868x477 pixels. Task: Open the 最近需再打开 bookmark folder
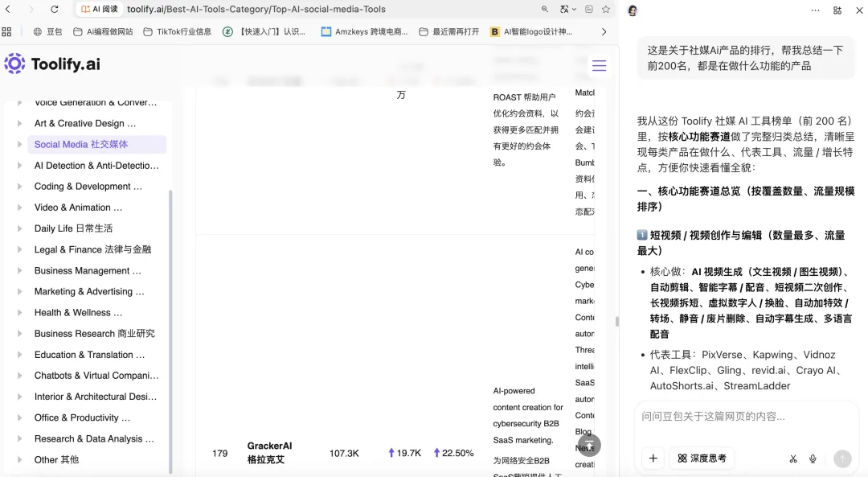click(449, 31)
